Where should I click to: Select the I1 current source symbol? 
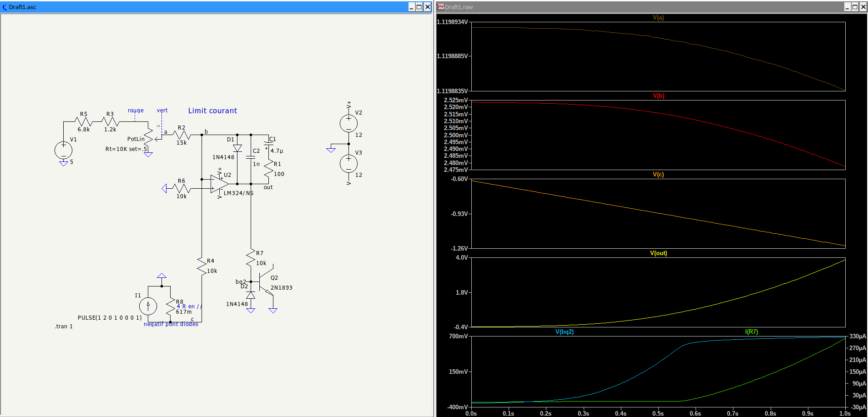(148, 306)
